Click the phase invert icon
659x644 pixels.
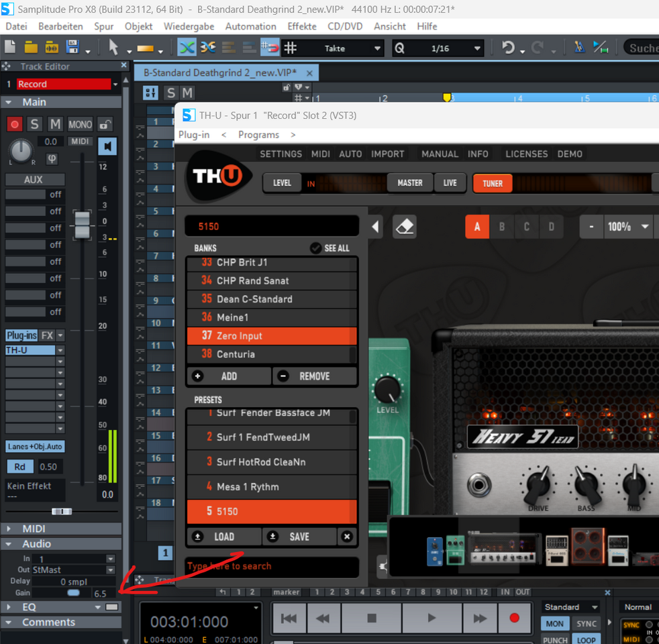52,159
